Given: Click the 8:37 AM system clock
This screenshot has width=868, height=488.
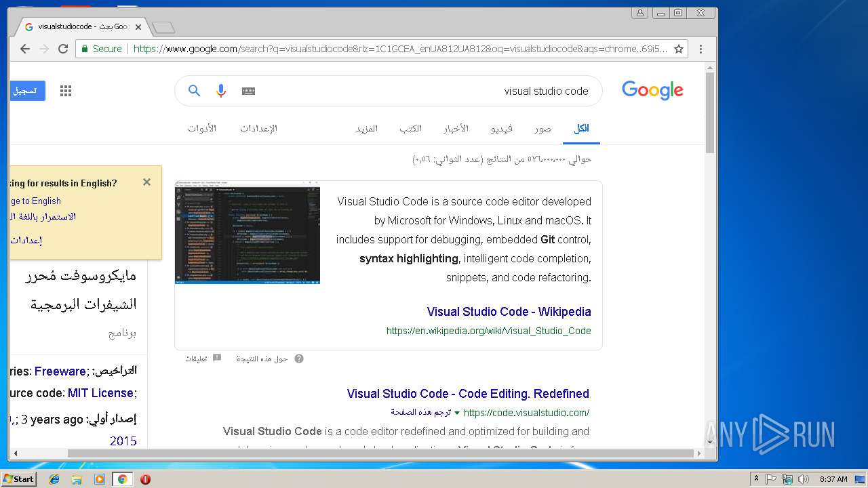Looking at the screenshot, I should (833, 479).
